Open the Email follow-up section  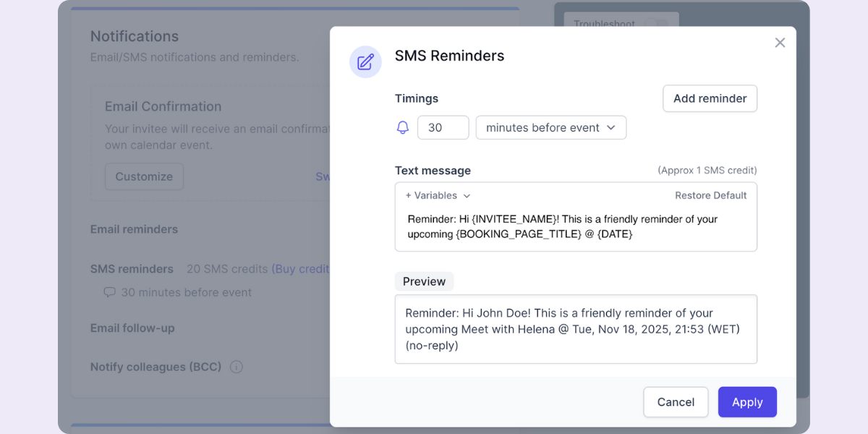click(132, 328)
